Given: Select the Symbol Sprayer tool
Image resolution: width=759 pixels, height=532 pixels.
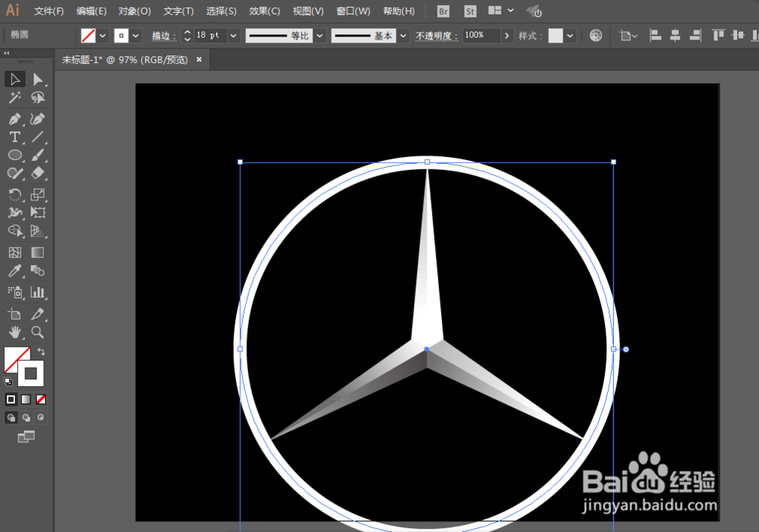Looking at the screenshot, I should [15, 292].
